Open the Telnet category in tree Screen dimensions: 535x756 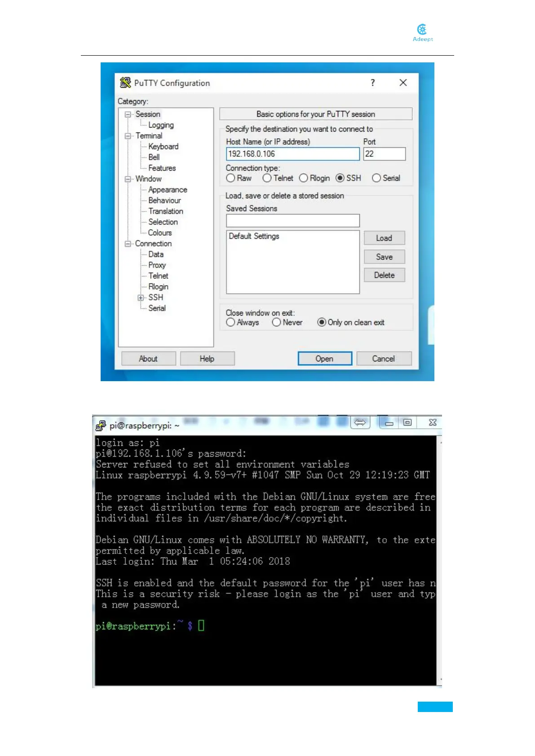[x=158, y=276]
